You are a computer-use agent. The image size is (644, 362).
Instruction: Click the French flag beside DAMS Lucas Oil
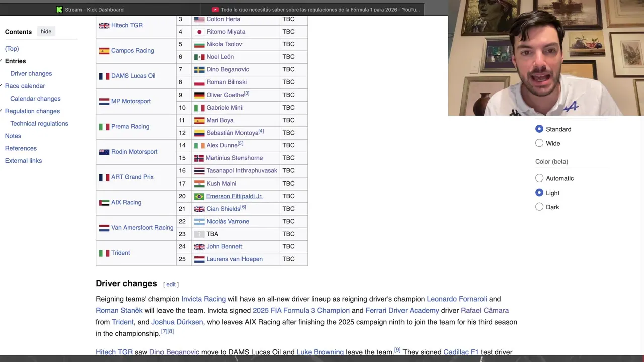pyautogui.click(x=104, y=76)
